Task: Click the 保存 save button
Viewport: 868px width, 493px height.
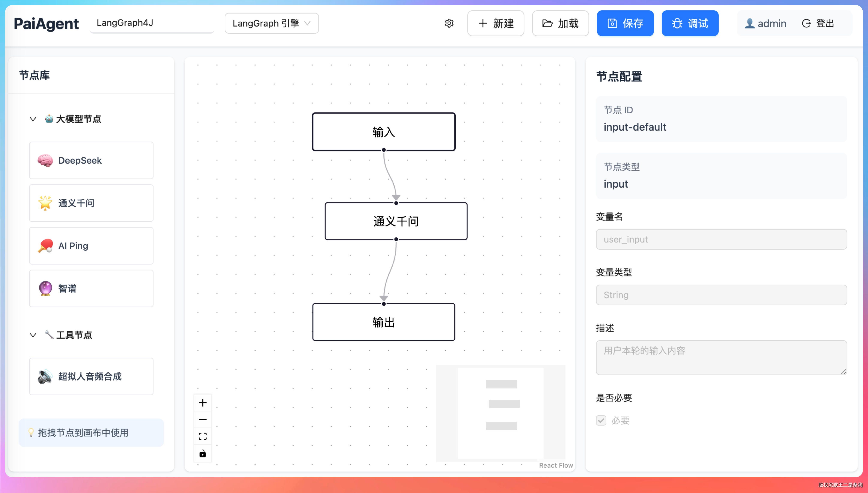Action: [x=625, y=23]
